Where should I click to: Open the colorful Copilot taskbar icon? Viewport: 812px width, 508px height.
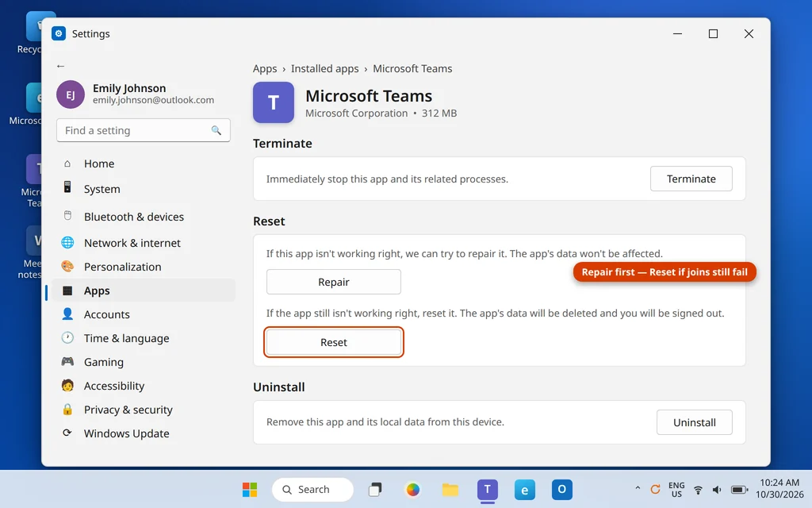[412, 489]
